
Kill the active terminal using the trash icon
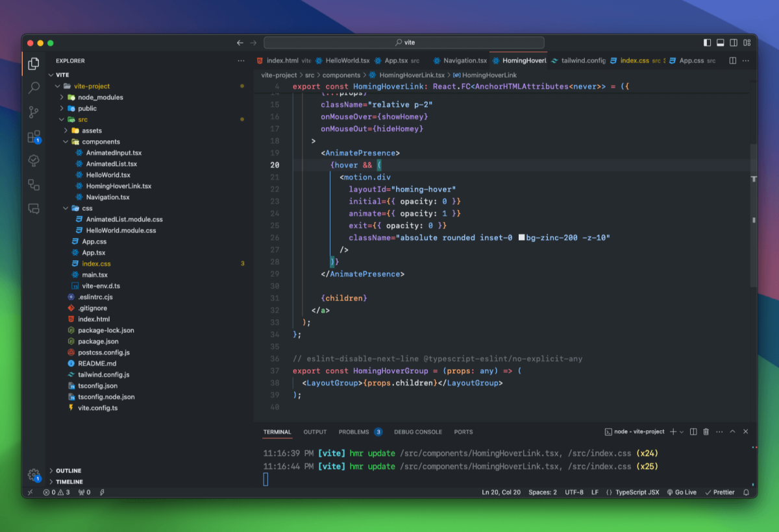click(706, 431)
